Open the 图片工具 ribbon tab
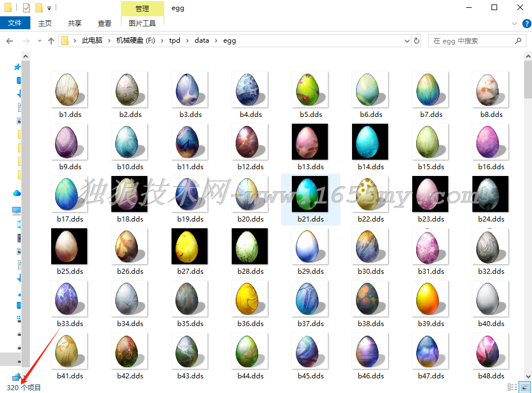The height and width of the screenshot is (393, 532). 142,23
